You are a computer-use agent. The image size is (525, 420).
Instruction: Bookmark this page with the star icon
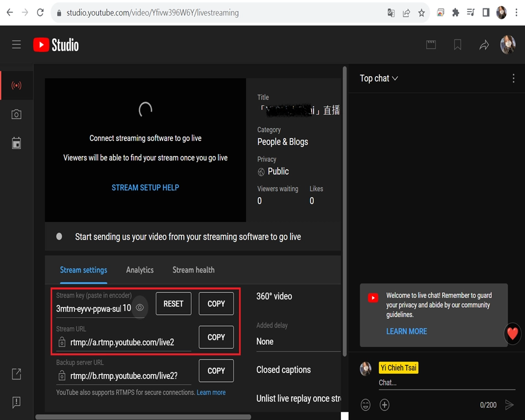point(421,13)
